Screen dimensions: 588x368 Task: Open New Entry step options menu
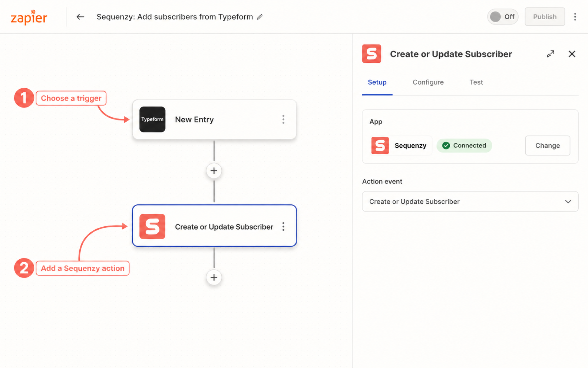[x=283, y=119]
